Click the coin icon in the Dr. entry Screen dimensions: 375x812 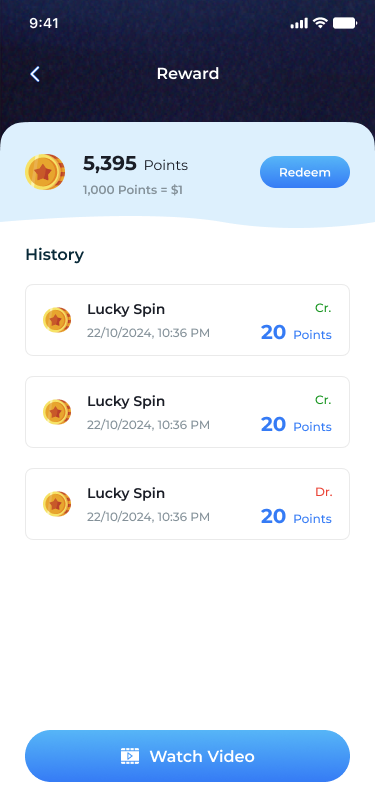[x=57, y=504]
